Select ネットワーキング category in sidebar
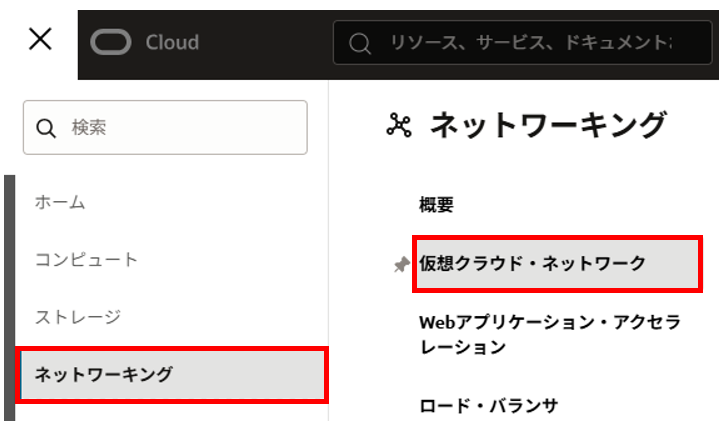The image size is (725, 440). pyautogui.click(x=103, y=375)
